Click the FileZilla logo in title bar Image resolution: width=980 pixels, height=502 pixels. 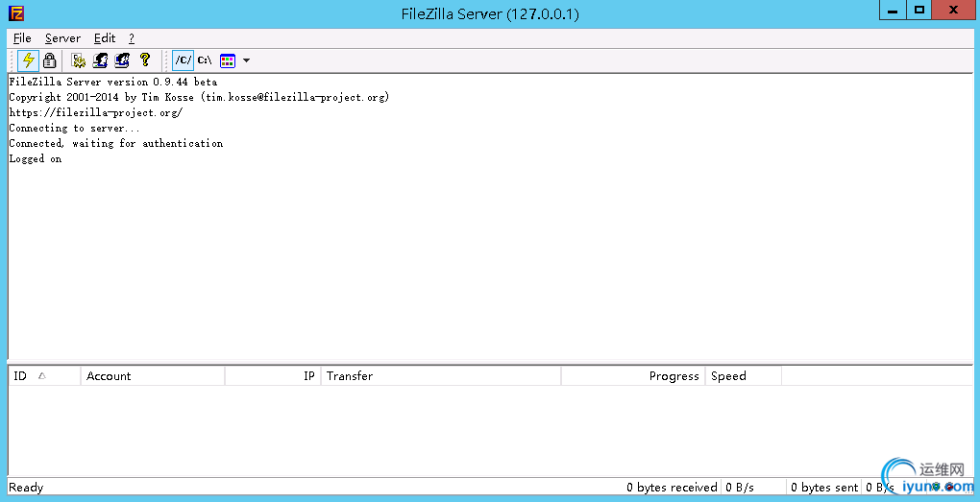16,13
